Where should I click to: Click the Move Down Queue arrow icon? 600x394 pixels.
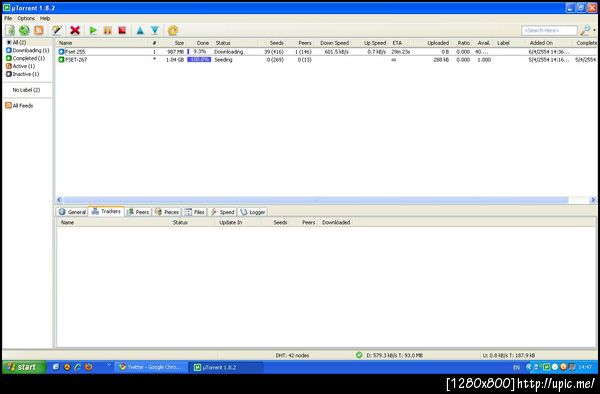coord(155,30)
